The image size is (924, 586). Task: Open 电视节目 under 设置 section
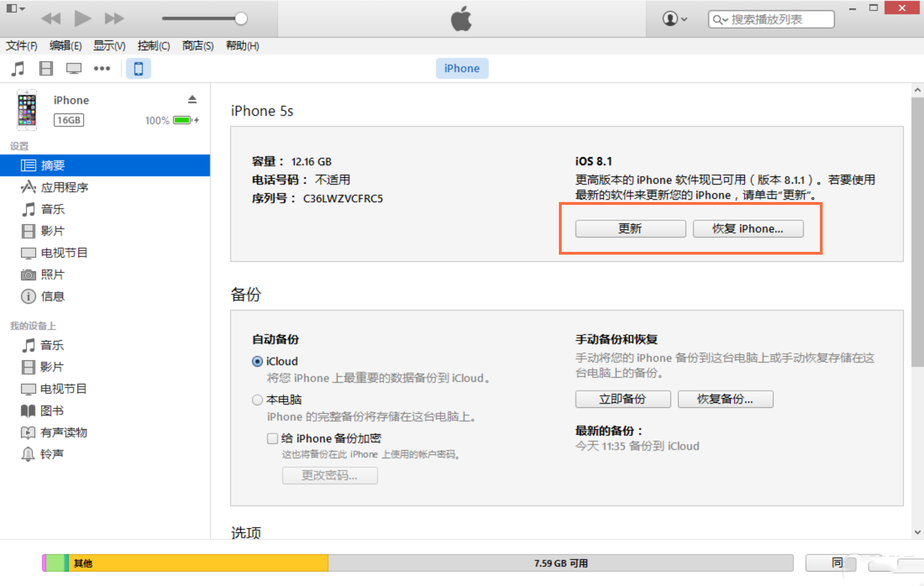click(105, 252)
